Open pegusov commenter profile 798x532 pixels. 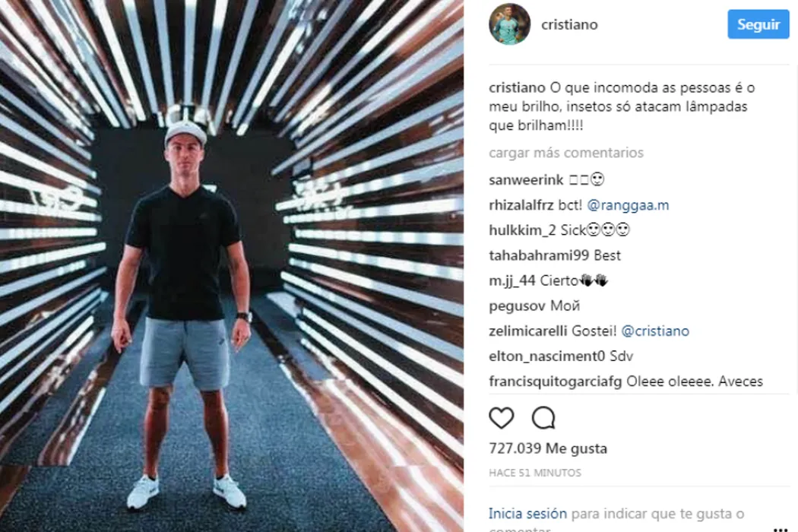(x=517, y=306)
